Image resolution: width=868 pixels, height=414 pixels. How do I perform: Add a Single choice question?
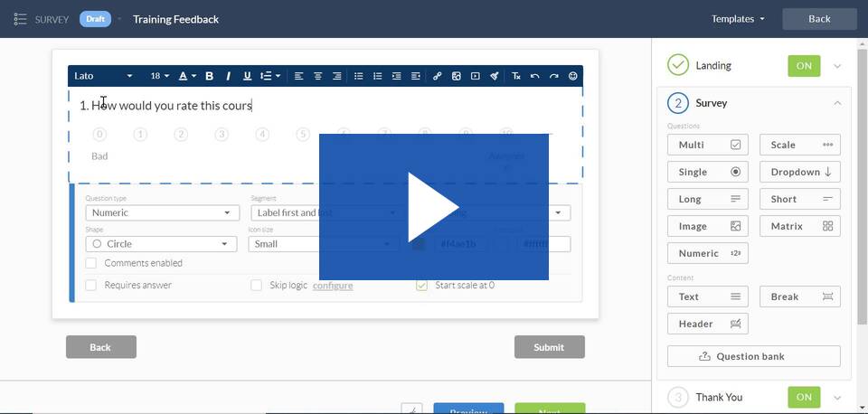click(707, 172)
